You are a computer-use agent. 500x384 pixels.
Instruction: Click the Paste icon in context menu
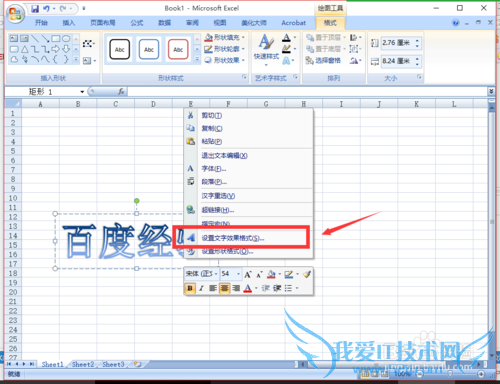(190, 141)
